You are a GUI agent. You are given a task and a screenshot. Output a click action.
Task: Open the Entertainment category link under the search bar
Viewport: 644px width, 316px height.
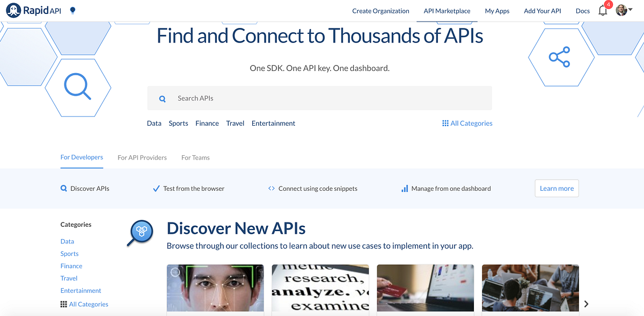point(273,123)
